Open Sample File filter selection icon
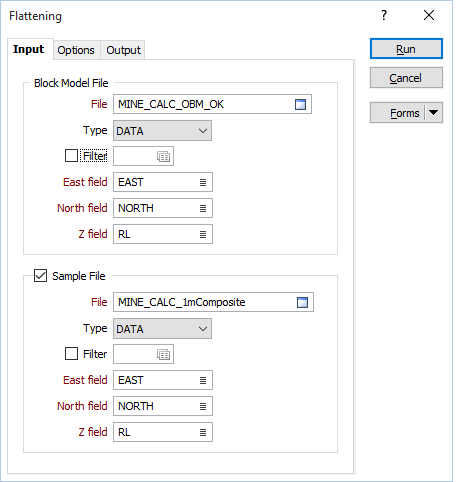458x482 pixels. pos(163,354)
